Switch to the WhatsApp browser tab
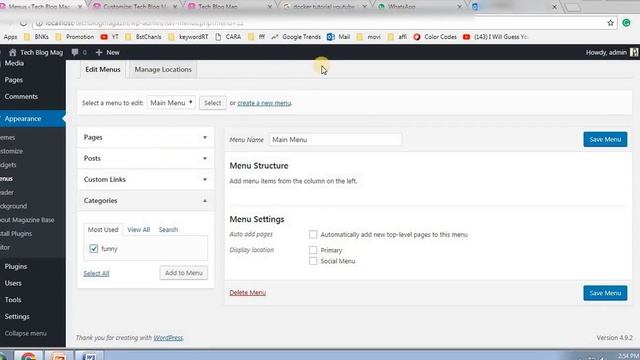The height and width of the screenshot is (360, 640). [x=420, y=7]
